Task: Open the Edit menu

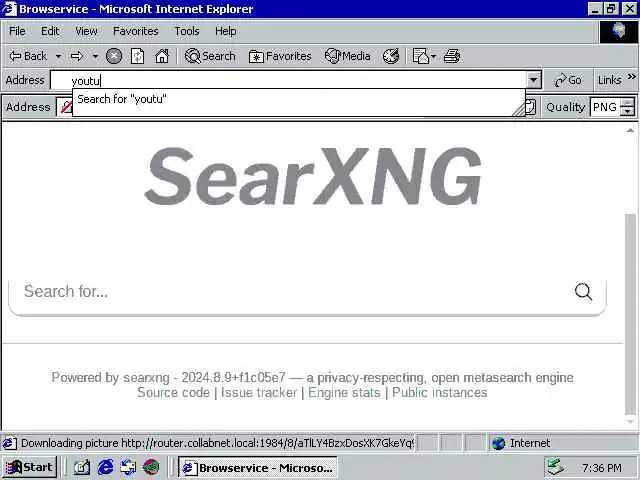Action: (x=50, y=31)
